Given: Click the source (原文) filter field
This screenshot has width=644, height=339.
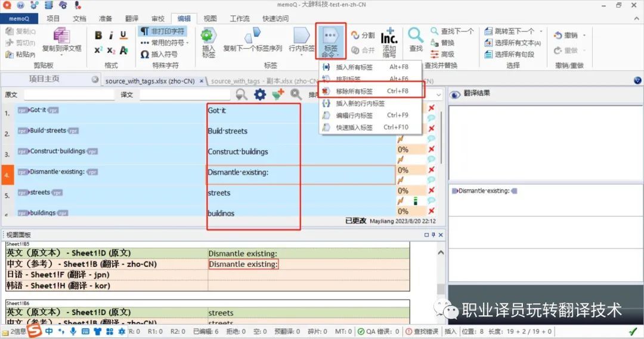Looking at the screenshot, I should (69, 95).
